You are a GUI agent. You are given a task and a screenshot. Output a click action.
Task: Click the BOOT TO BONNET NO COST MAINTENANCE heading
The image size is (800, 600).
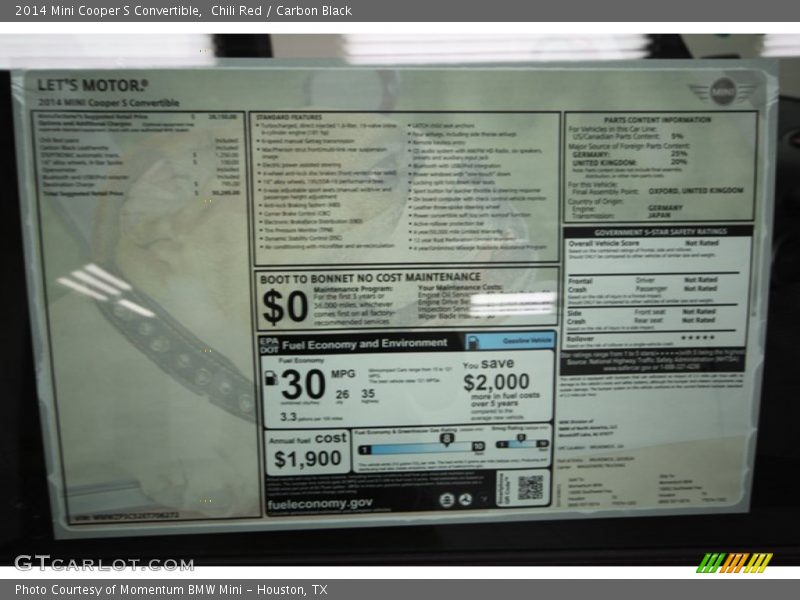370,278
